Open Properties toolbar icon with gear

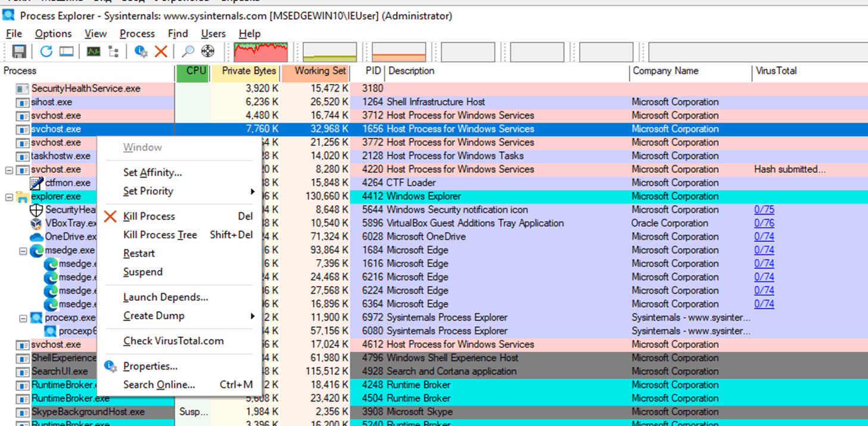point(141,51)
